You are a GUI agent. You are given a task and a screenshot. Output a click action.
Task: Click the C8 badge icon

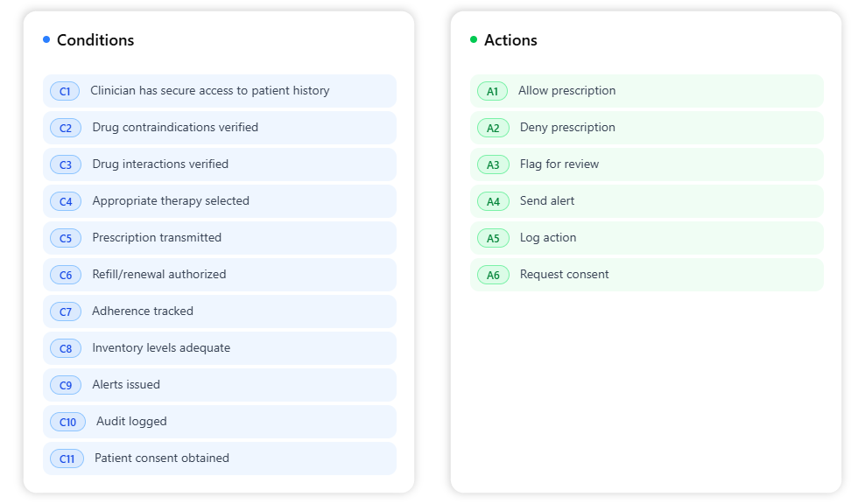coord(66,348)
